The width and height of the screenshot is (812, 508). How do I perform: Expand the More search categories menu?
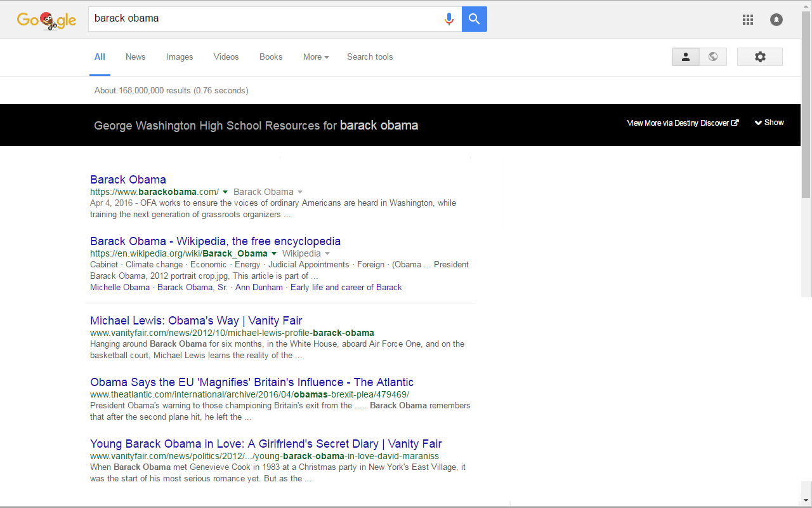point(316,57)
